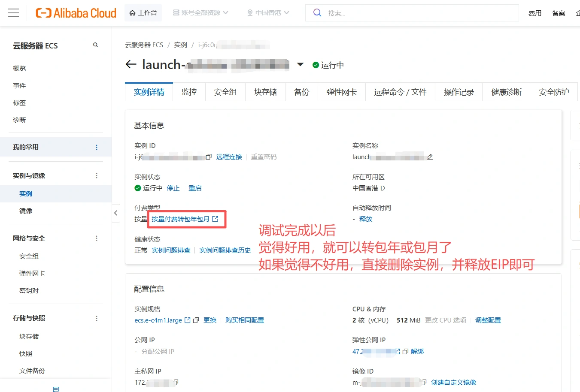This screenshot has width=580, height=392.
Task: Open the 中国香港 region dropdown
Action: click(268, 13)
